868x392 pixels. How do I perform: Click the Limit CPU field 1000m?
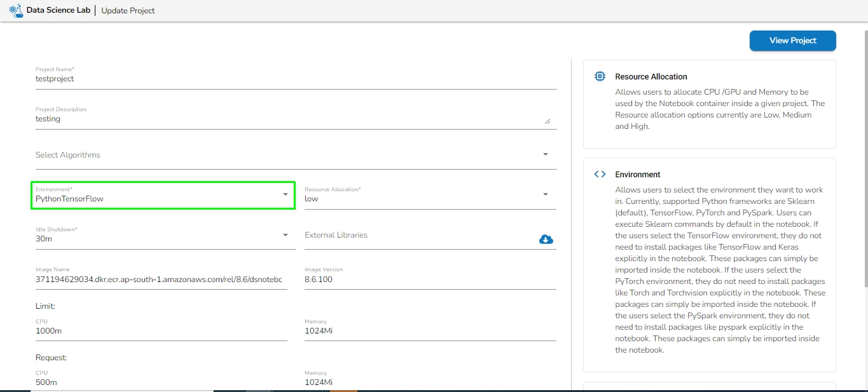click(x=161, y=331)
